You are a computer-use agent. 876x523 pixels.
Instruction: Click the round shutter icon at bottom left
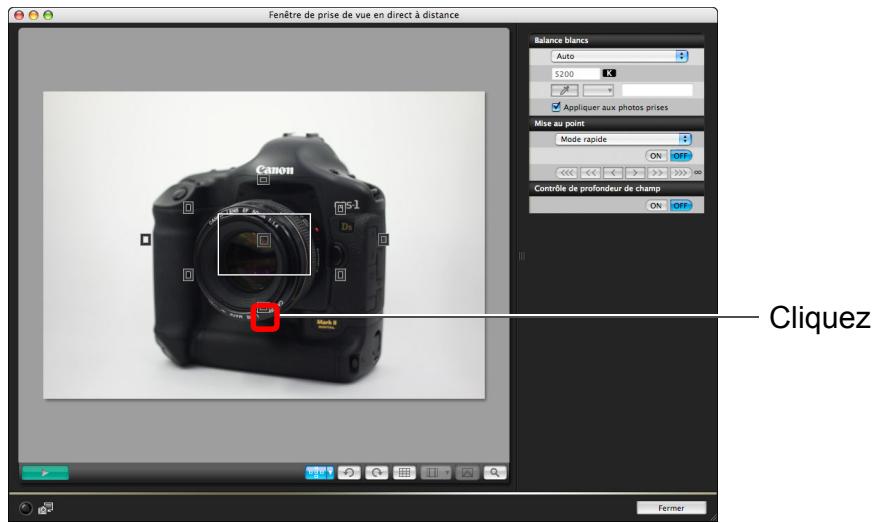tap(26, 508)
